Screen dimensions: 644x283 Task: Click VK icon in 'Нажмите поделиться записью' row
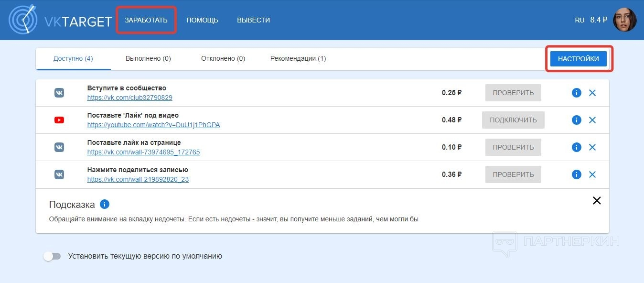pos(59,174)
